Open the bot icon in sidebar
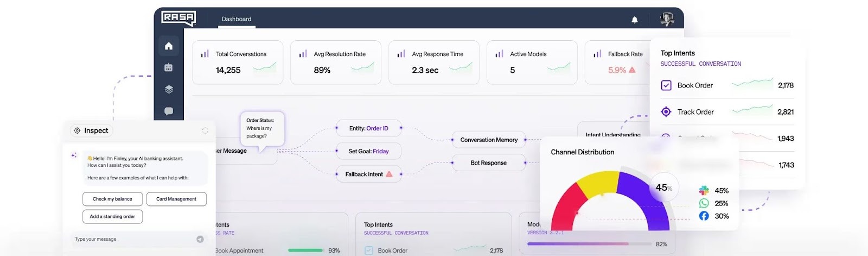This screenshot has width=868, height=256. pos(169,67)
